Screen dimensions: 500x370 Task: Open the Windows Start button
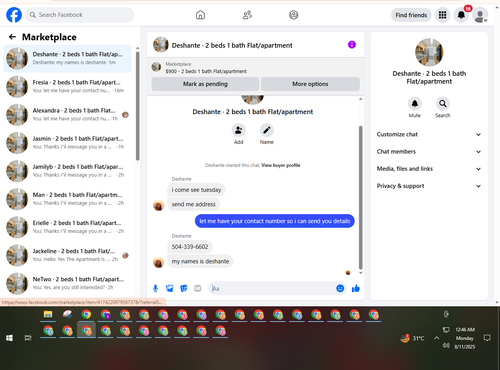pos(9,338)
